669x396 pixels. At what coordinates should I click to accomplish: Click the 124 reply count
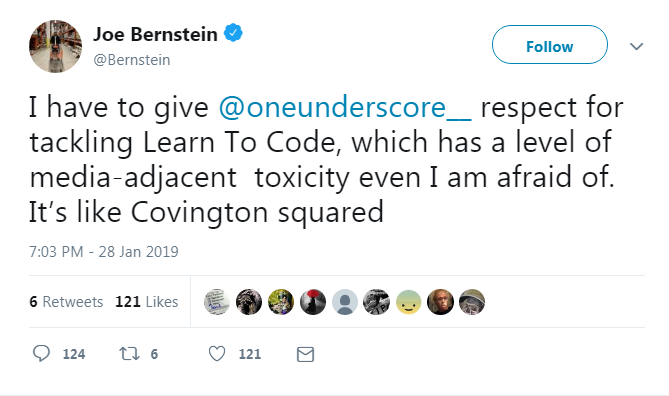(74, 354)
